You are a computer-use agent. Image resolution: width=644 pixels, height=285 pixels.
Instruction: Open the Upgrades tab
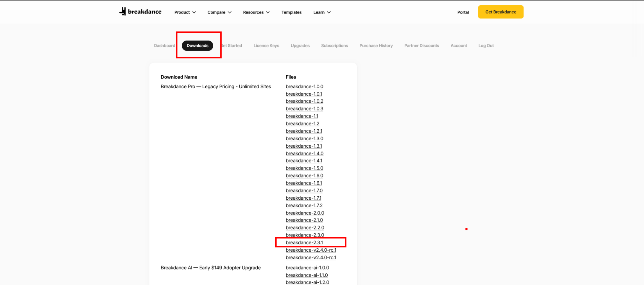pyautogui.click(x=300, y=45)
